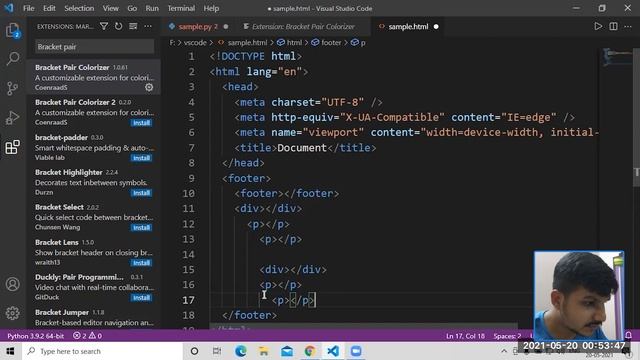The height and width of the screenshot is (360, 640).
Task: Click the VS Code logo in title bar
Action: click(x=9, y=8)
